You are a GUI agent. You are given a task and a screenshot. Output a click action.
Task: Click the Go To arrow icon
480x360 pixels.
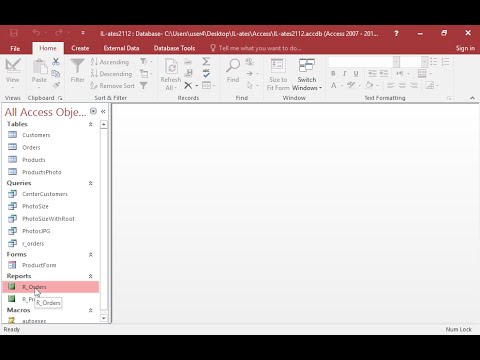click(250, 73)
